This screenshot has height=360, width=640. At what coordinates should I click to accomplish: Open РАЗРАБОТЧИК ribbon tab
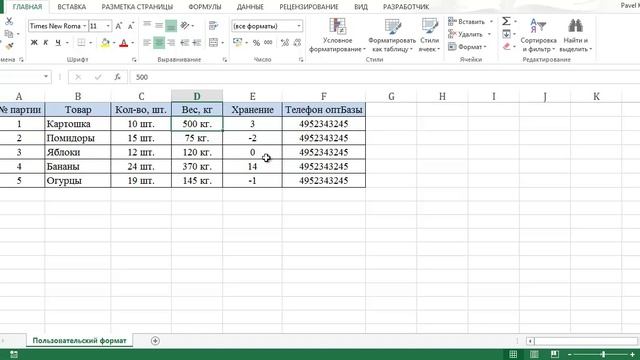point(406,7)
